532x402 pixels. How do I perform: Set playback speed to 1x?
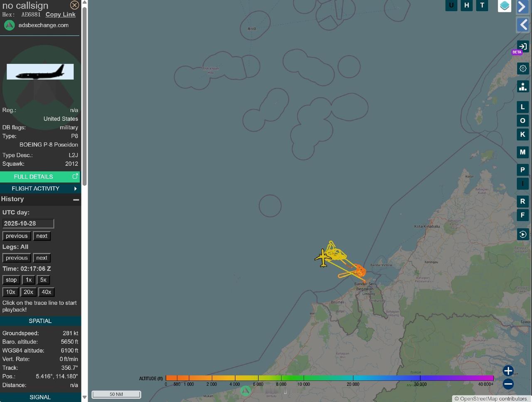[x=28, y=280]
